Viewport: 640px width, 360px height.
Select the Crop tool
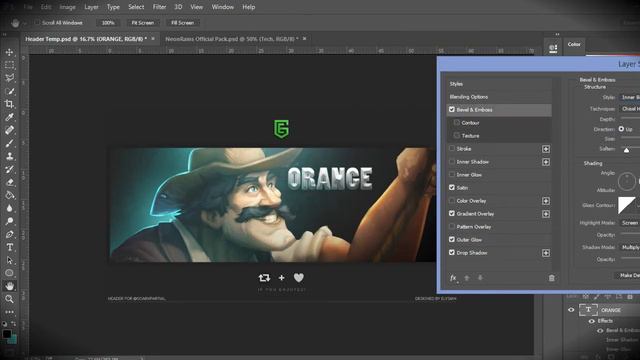9,104
